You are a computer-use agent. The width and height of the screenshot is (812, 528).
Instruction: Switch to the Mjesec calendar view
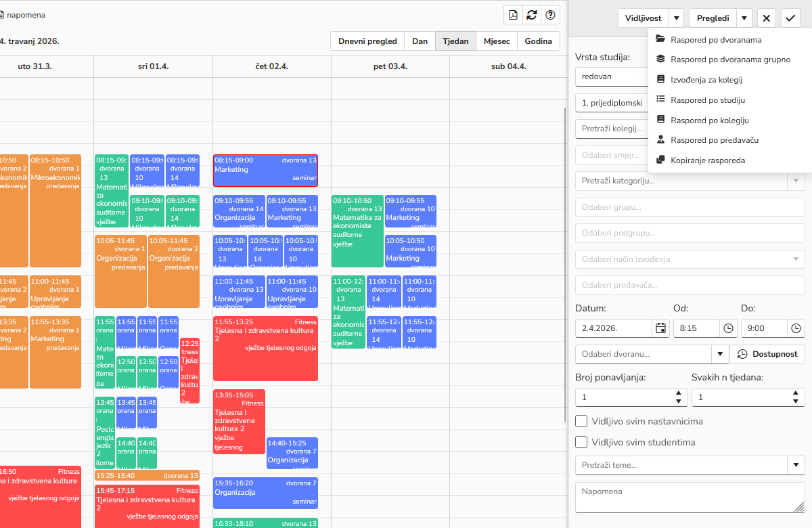click(497, 41)
